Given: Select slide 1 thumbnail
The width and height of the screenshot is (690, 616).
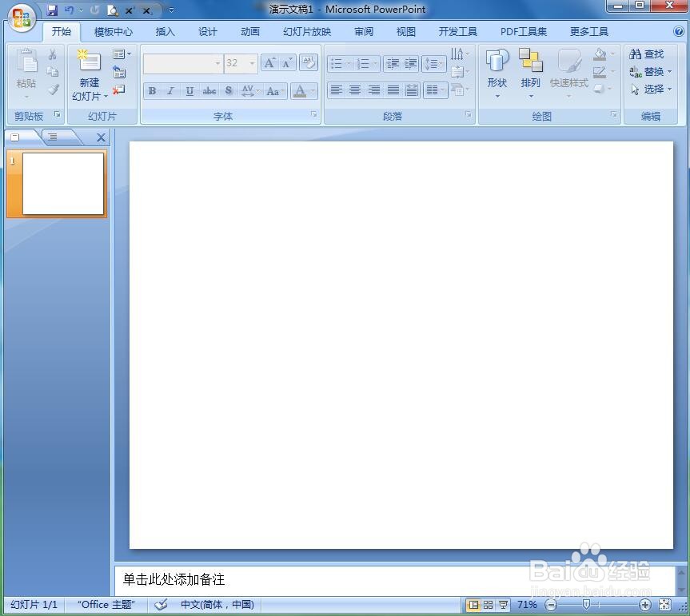Looking at the screenshot, I should (x=63, y=183).
